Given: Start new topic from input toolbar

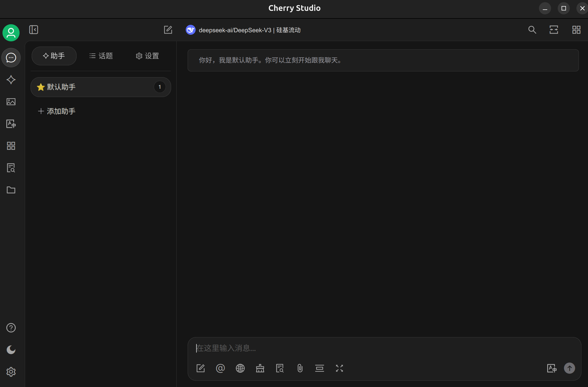Looking at the screenshot, I should [x=201, y=368].
